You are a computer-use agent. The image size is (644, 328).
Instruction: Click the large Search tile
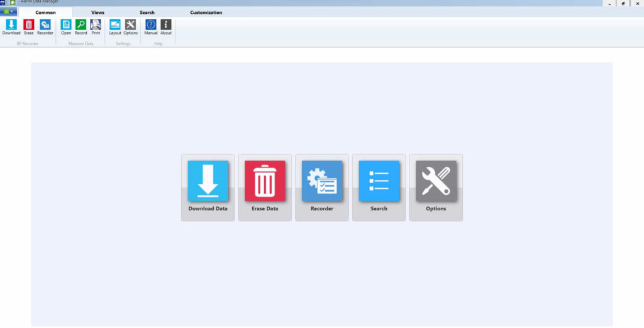[x=379, y=187]
